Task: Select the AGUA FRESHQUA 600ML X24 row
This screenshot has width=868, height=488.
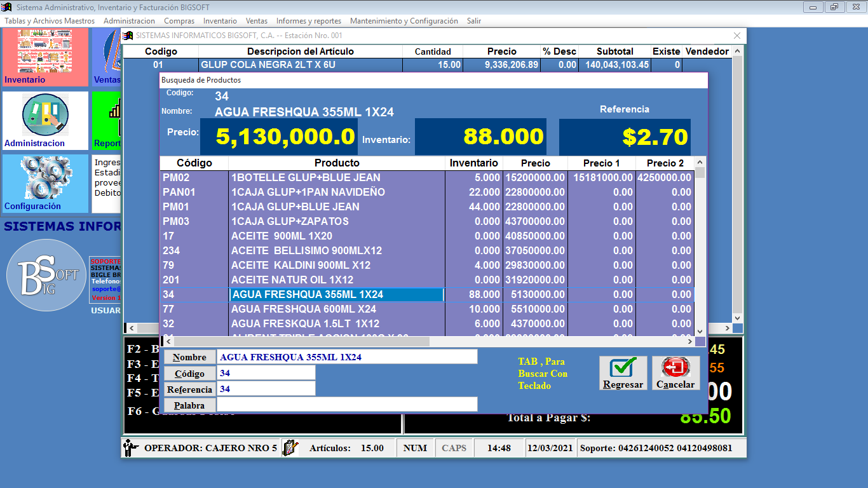Action: coord(337,309)
